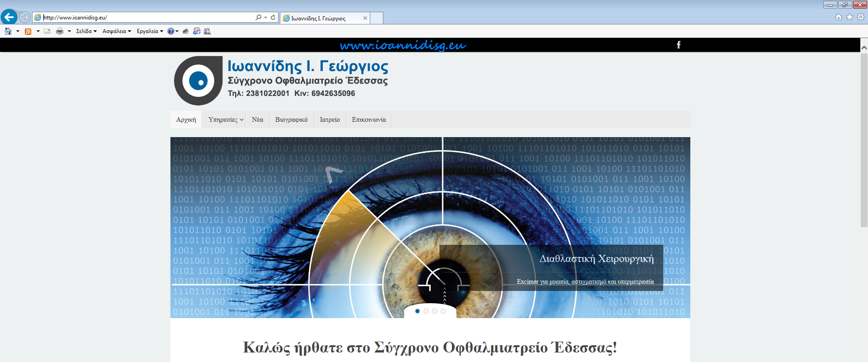Viewport: 868px width, 362px height.
Task: Open the Επικοινωνία navigation item
Action: coord(369,119)
